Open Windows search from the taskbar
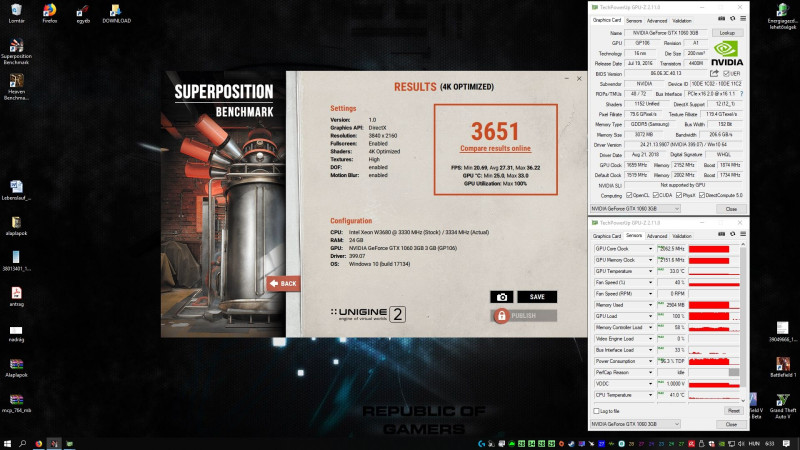This screenshot has width=800, height=450. coord(23,444)
